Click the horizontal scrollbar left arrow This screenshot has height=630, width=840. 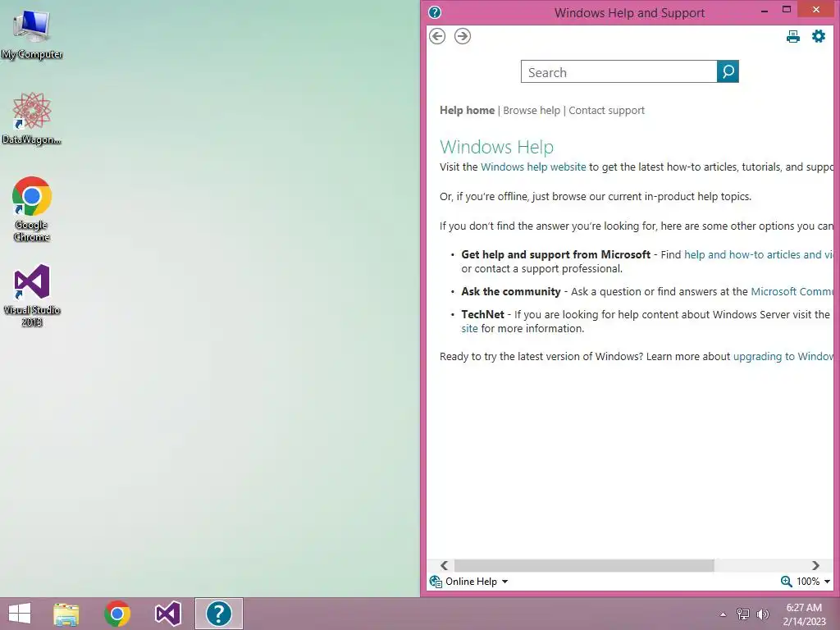click(x=444, y=566)
